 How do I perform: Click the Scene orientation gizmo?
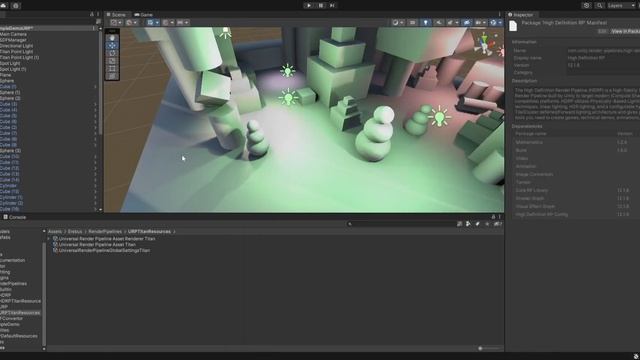pyautogui.click(x=484, y=44)
